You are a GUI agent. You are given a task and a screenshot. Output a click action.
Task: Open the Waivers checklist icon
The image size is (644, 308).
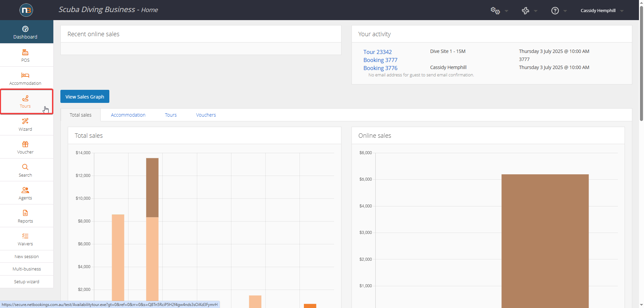(x=25, y=236)
